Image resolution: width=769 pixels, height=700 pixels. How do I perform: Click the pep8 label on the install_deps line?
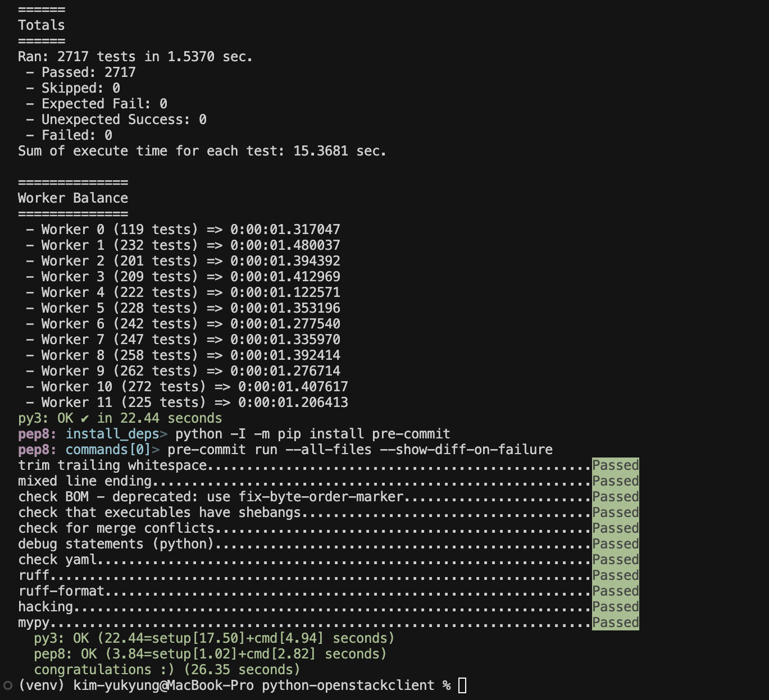tap(35, 433)
